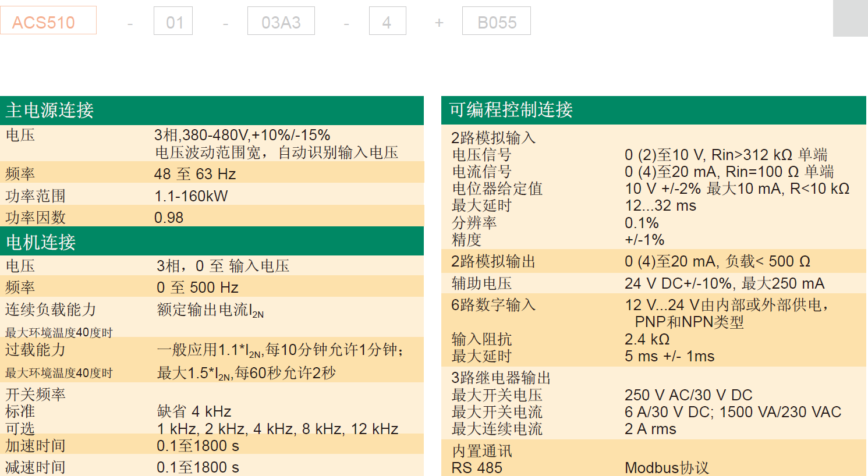Click the value 250 V AC/30 V DC

coord(689,395)
